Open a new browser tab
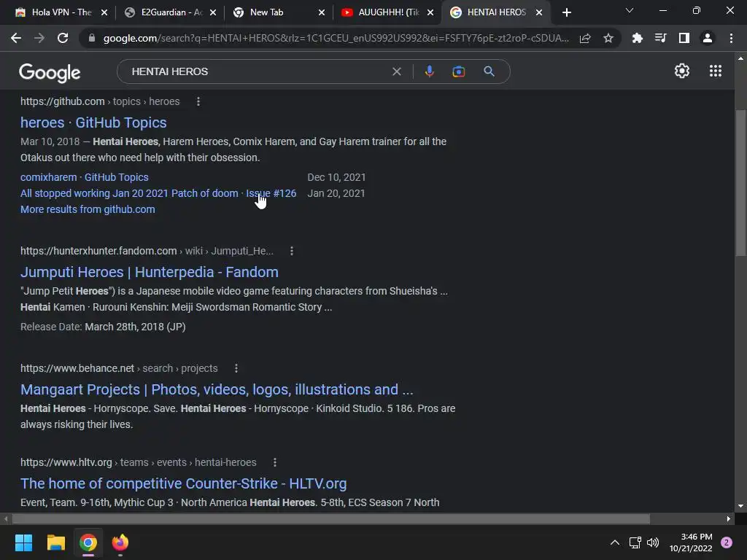Screen dimensions: 747x560 (566, 12)
